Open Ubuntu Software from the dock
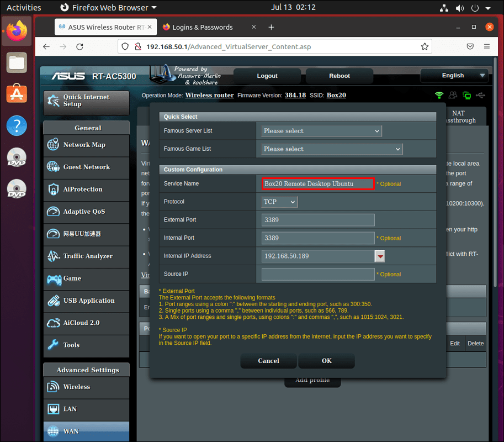Viewport: 504px width, 442px height. point(17,94)
